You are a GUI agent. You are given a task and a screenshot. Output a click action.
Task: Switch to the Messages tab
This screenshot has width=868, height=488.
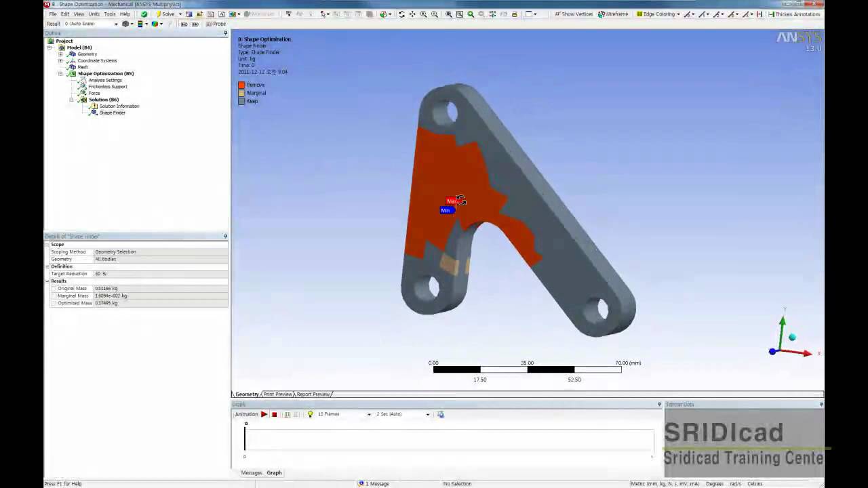click(x=251, y=472)
